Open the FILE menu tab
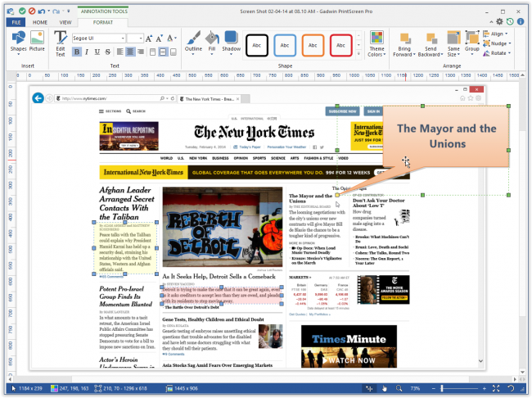 tap(16, 22)
